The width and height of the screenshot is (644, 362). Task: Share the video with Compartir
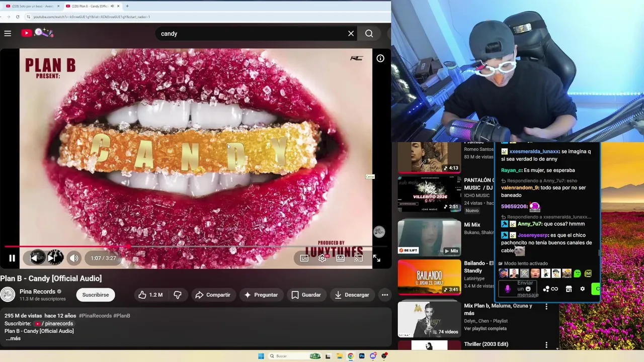pos(213,295)
